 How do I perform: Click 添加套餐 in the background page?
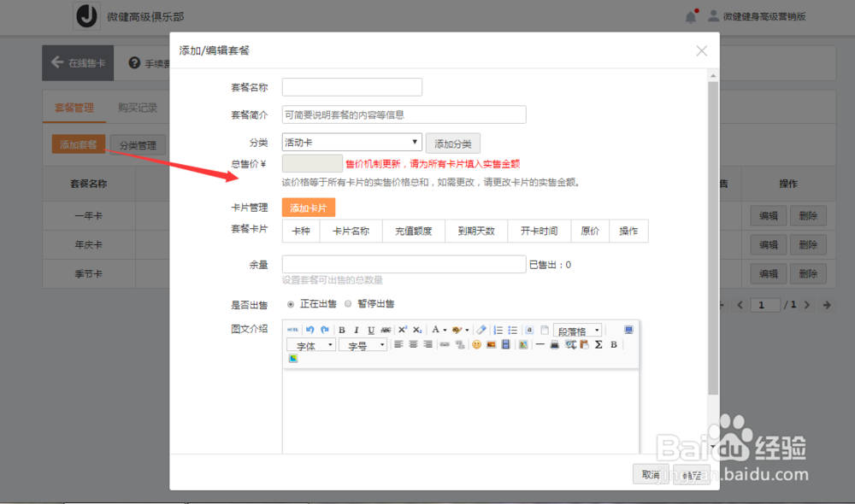[79, 144]
